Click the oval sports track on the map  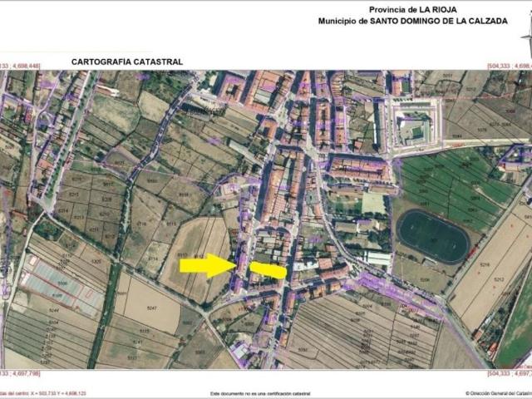pos(432,235)
